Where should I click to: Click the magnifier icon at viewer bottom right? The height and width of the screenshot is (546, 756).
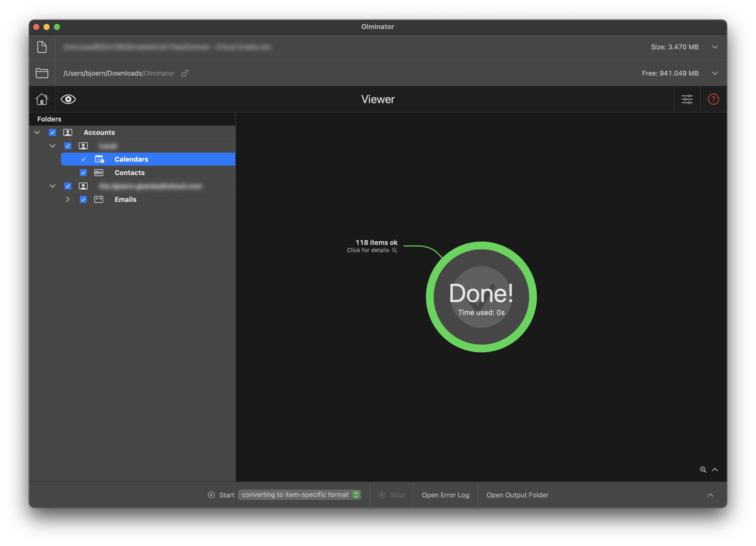(703, 470)
